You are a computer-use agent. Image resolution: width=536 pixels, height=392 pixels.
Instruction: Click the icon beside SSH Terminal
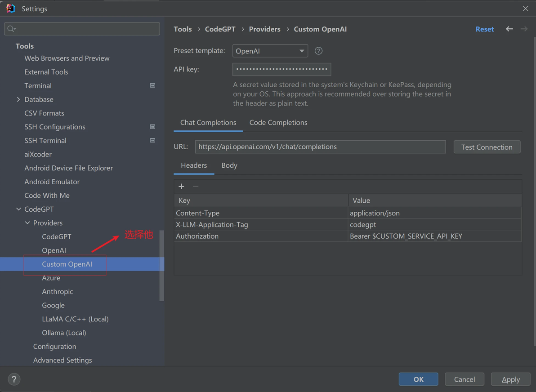[x=152, y=140]
